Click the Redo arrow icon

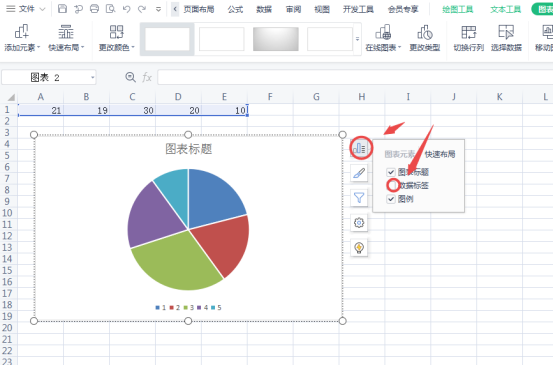142,9
